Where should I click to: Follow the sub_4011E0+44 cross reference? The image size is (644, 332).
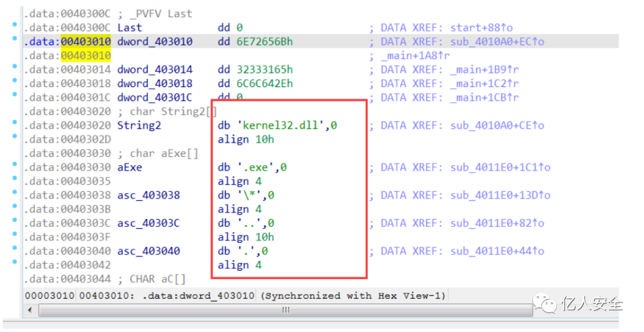coord(497,251)
